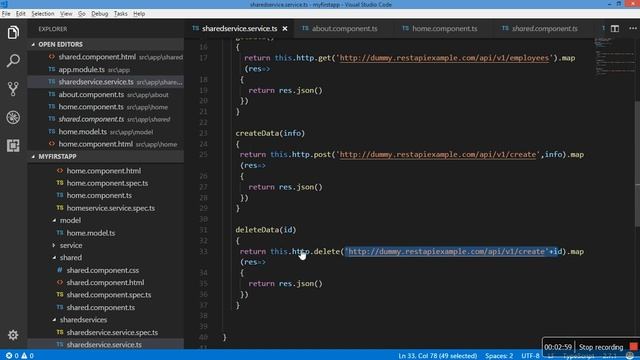Click the editor vertical scrollbar

click(x=637, y=163)
